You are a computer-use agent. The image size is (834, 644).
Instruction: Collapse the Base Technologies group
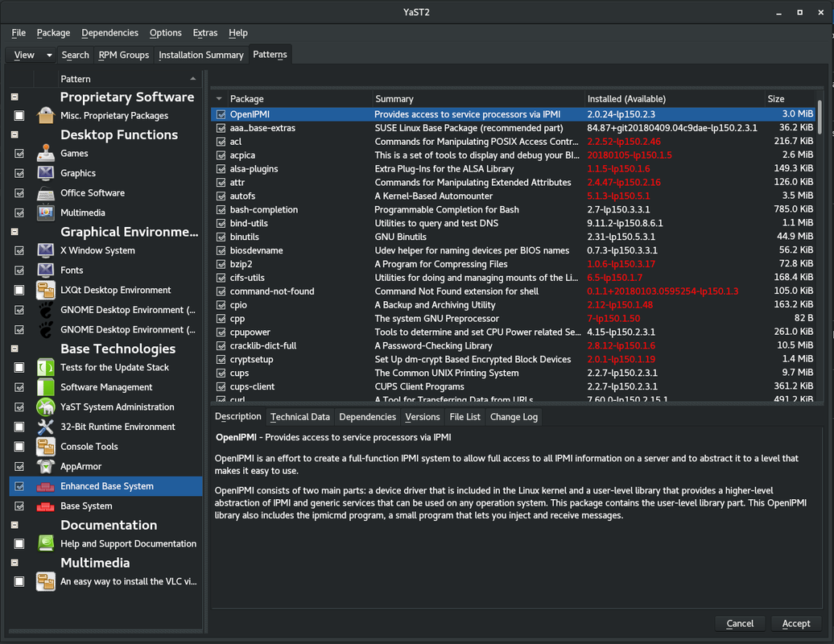pyautogui.click(x=14, y=349)
